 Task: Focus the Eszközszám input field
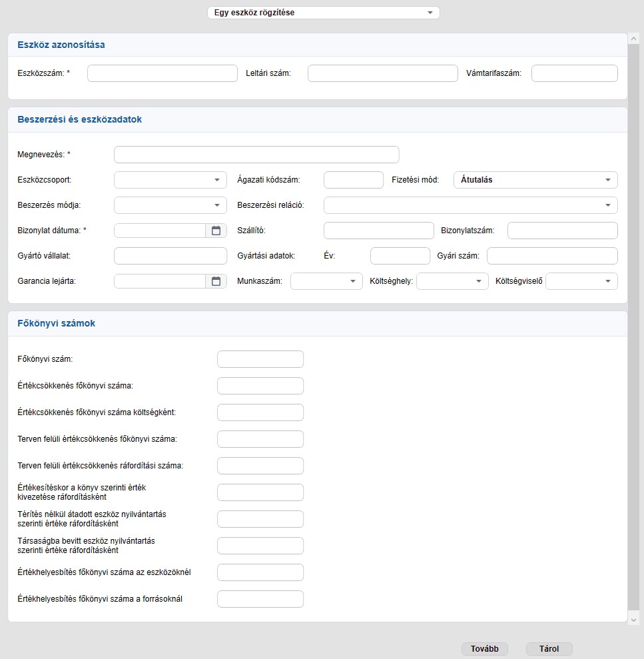click(x=162, y=73)
